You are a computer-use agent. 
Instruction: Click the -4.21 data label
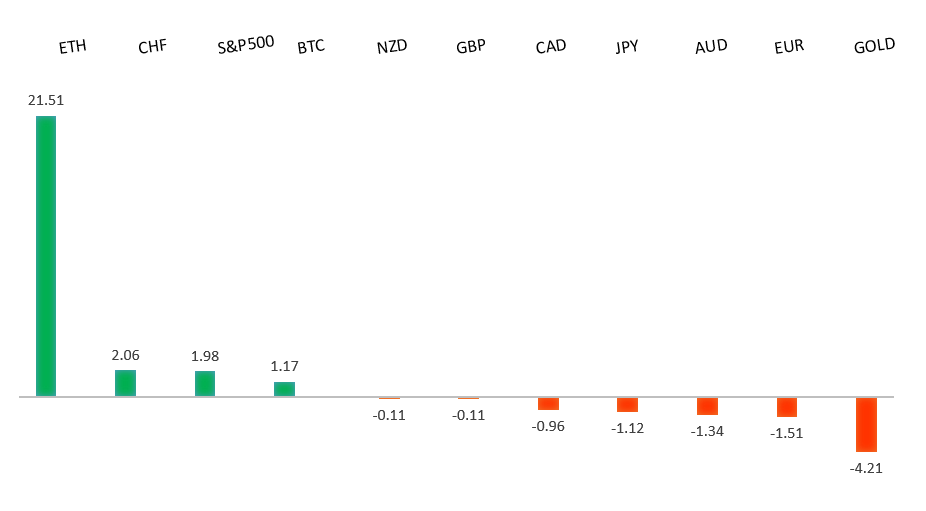(866, 468)
